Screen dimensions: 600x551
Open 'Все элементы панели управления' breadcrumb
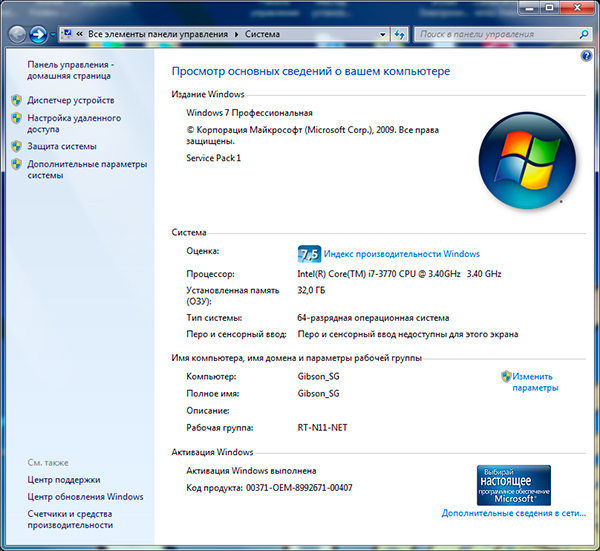(x=158, y=34)
